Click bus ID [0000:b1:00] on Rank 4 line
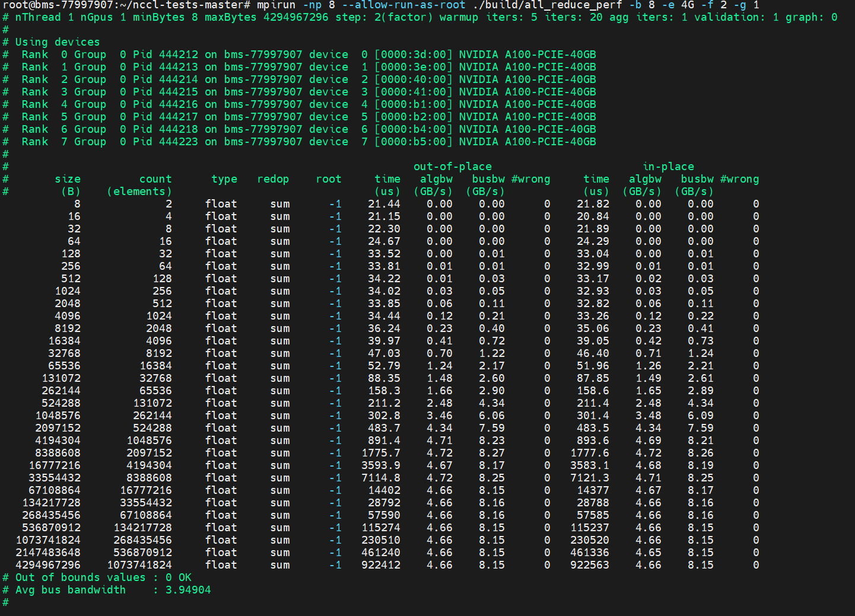This screenshot has width=855, height=616. coord(414,104)
